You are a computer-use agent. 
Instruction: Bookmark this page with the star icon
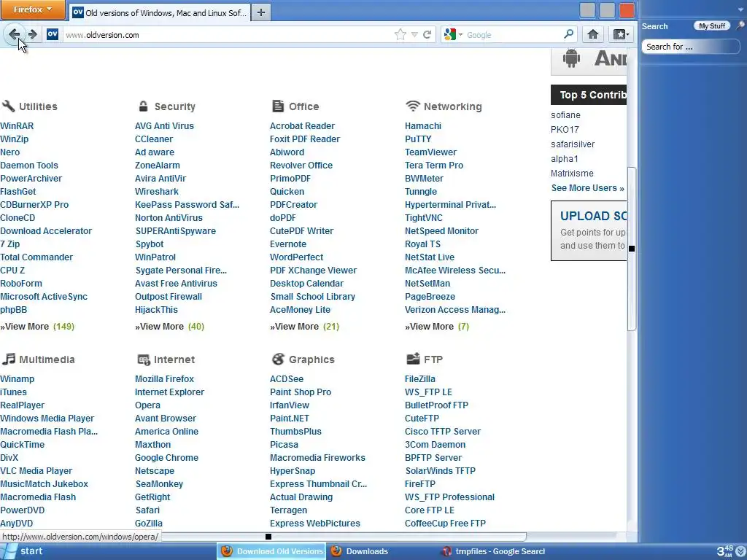click(400, 34)
